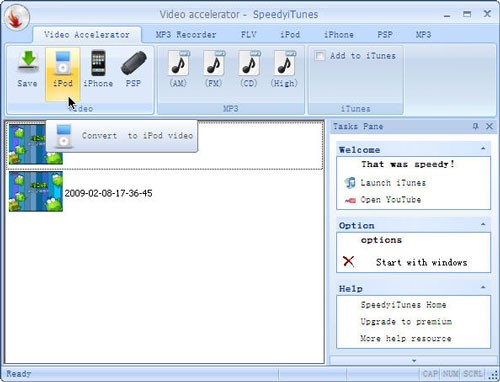Viewport: 500px width, 382px height.
Task: Minimize the SpeedyiTunes window
Action: coord(447,15)
